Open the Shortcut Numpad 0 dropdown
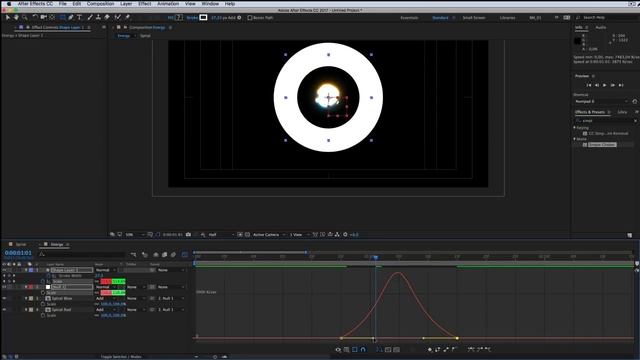Screen dimensions: 640x360 [x=601, y=101]
